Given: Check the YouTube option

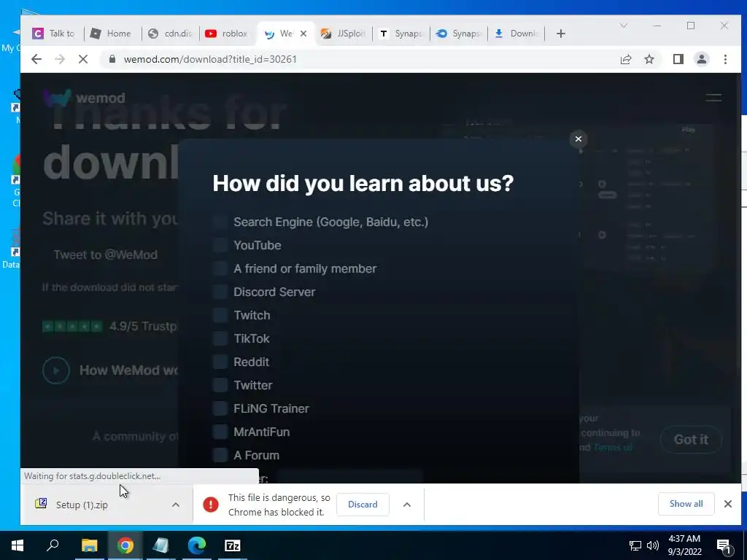Looking at the screenshot, I should [x=220, y=245].
